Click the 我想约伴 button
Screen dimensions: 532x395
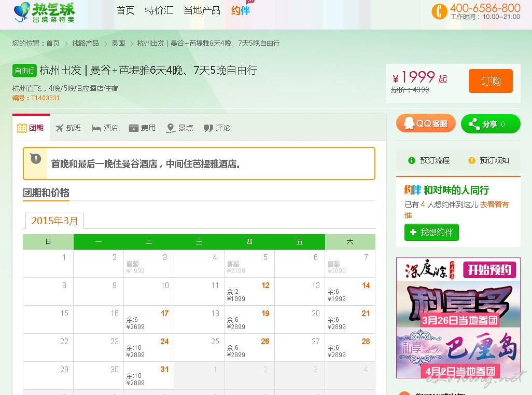pos(431,233)
